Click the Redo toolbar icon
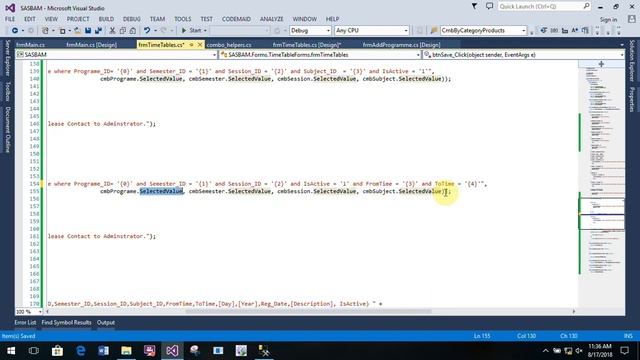640x360 pixels. (x=163, y=31)
